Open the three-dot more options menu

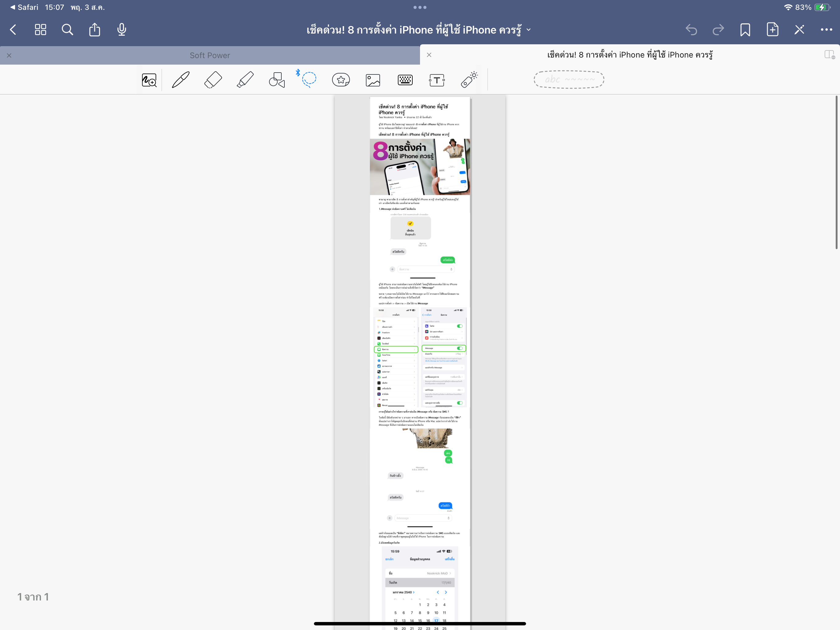click(826, 30)
